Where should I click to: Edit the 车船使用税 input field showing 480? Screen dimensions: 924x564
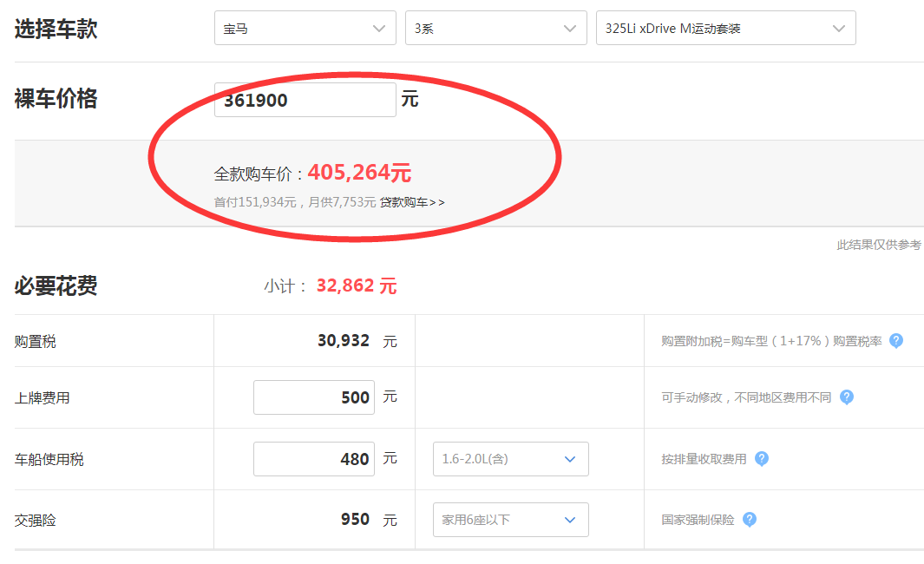coord(314,458)
